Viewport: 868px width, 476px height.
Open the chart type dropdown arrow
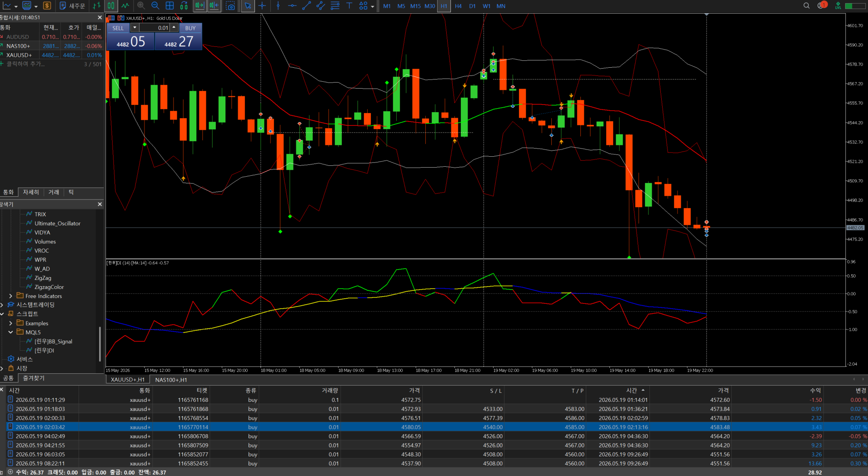(16, 6)
